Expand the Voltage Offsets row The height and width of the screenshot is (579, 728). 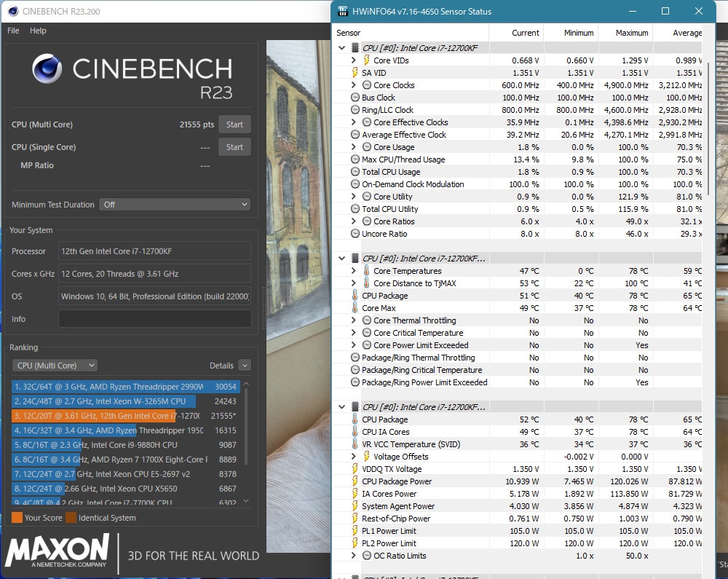coord(353,457)
